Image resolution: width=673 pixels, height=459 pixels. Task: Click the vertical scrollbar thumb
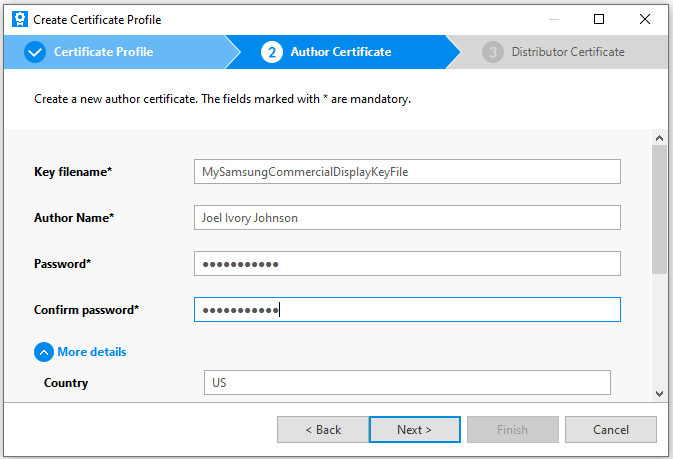pos(659,210)
